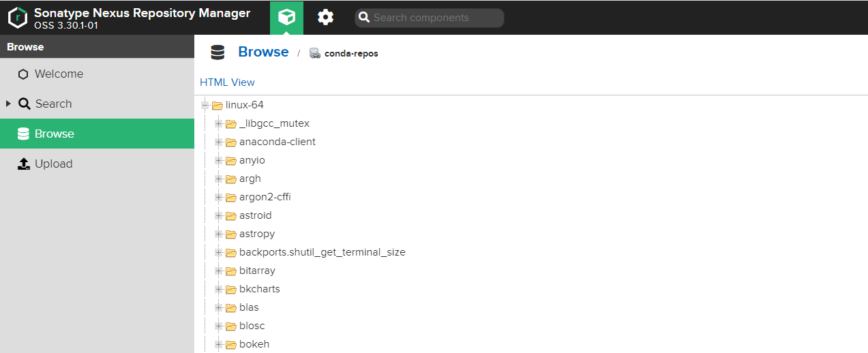Expand the Search sidebar arrow
Image resolution: width=868 pixels, height=353 pixels.
8,104
